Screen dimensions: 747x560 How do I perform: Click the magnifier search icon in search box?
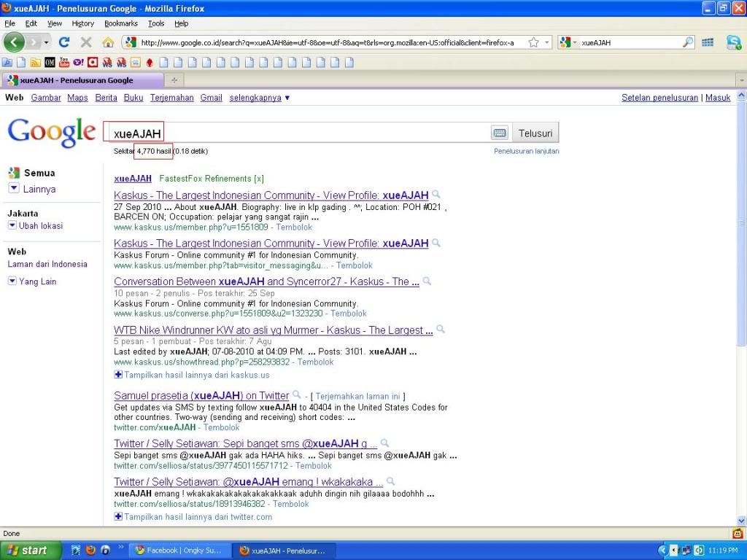click(687, 42)
